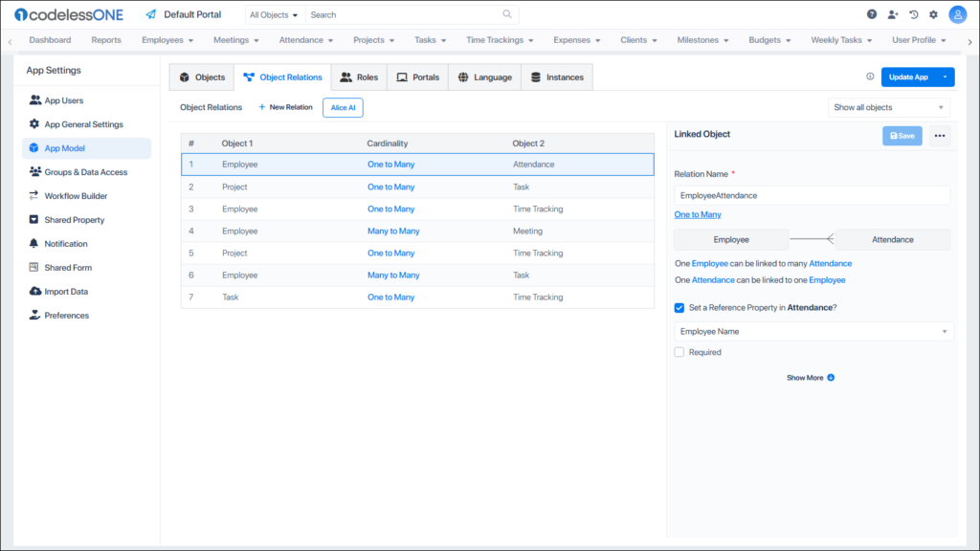Open the Reports nav item

tap(106, 40)
